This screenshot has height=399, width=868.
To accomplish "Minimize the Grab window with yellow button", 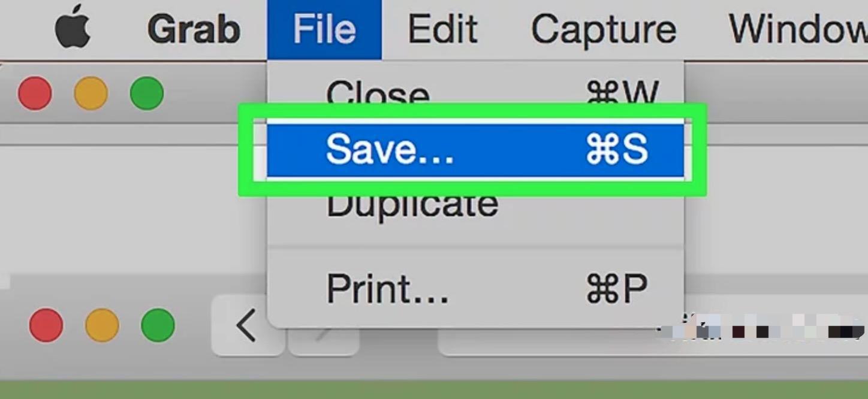I will click(91, 93).
